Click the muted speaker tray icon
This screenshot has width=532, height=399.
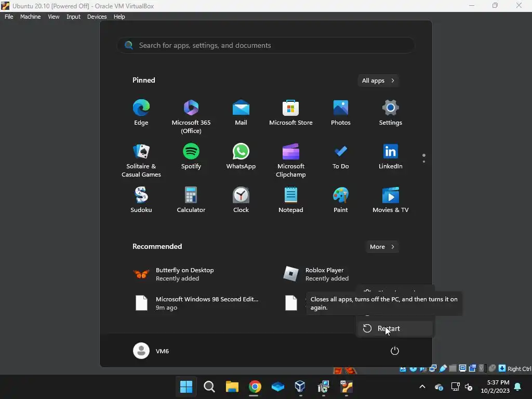tap(469, 387)
